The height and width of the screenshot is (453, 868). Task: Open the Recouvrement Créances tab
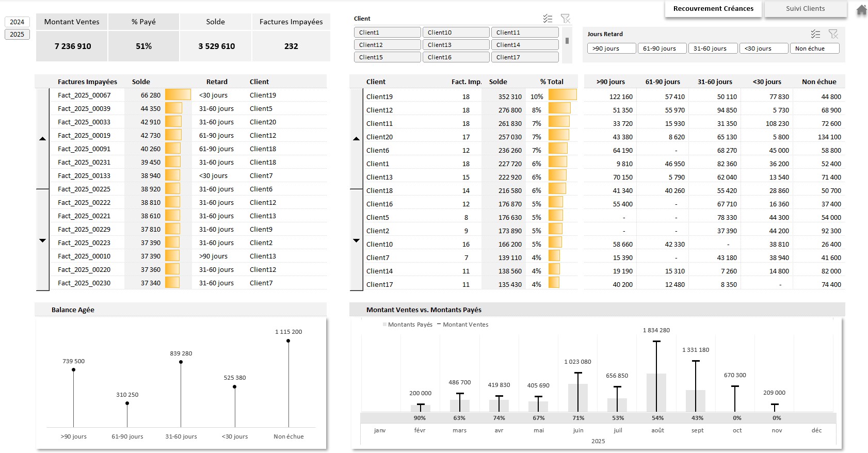pos(713,9)
